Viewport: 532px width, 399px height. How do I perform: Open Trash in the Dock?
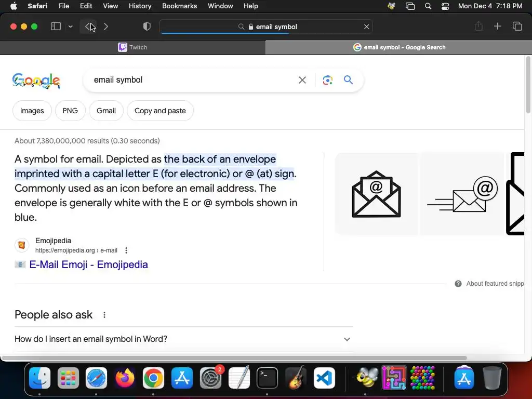(x=492, y=378)
